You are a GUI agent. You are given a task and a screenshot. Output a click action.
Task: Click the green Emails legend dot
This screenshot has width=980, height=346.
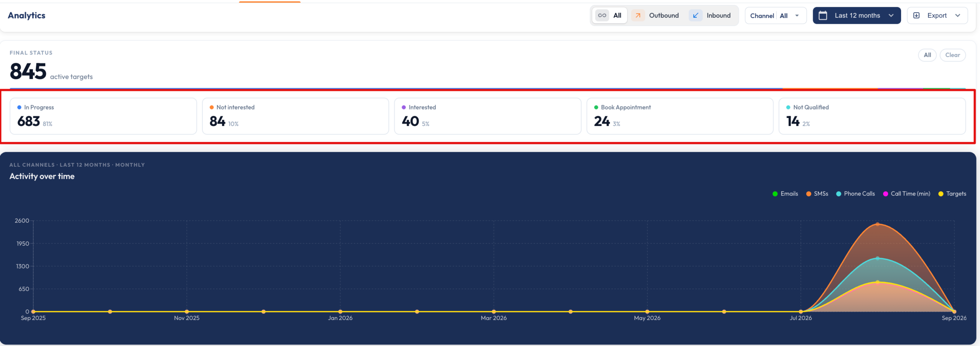pyautogui.click(x=775, y=194)
